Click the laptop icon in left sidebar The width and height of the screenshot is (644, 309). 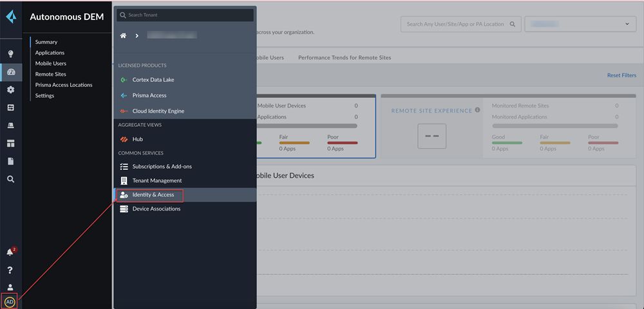point(11,126)
